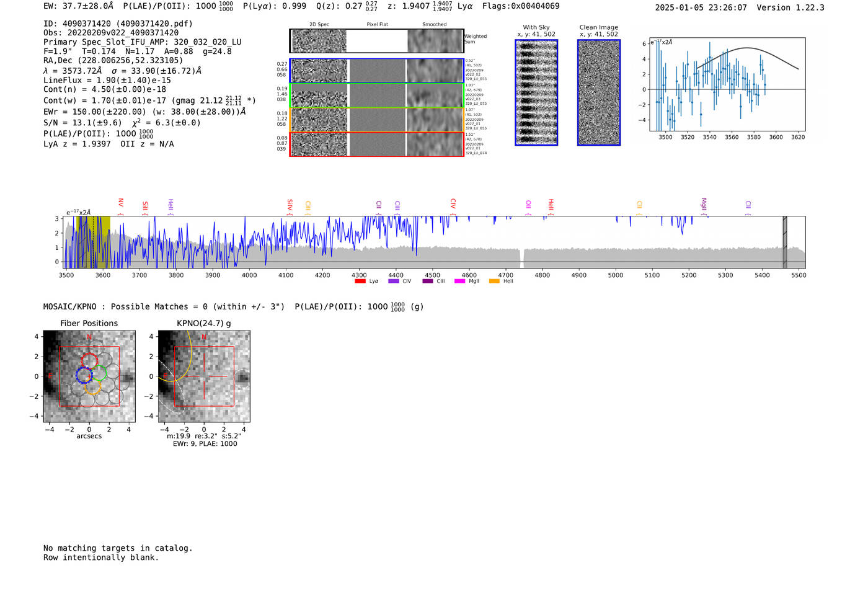This screenshot has height=591, width=868.
Task: Click the purple CIV legend swatch
Action: (393, 281)
